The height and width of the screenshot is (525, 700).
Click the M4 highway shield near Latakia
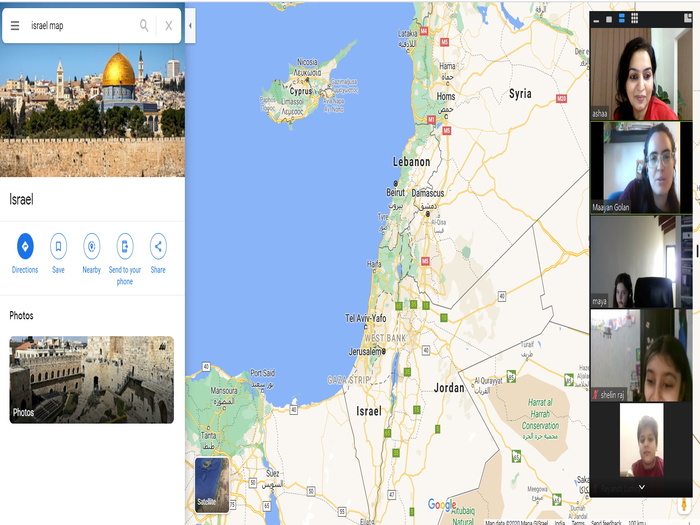(x=424, y=31)
